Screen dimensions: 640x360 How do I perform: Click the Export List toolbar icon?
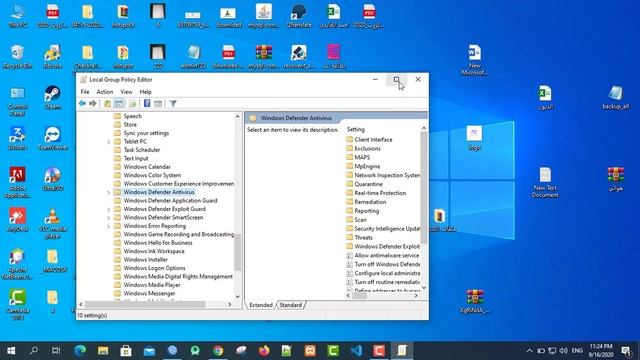coord(133,104)
